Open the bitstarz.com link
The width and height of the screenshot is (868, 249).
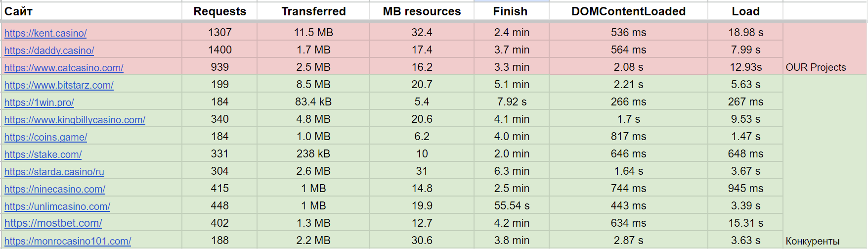click(x=59, y=85)
